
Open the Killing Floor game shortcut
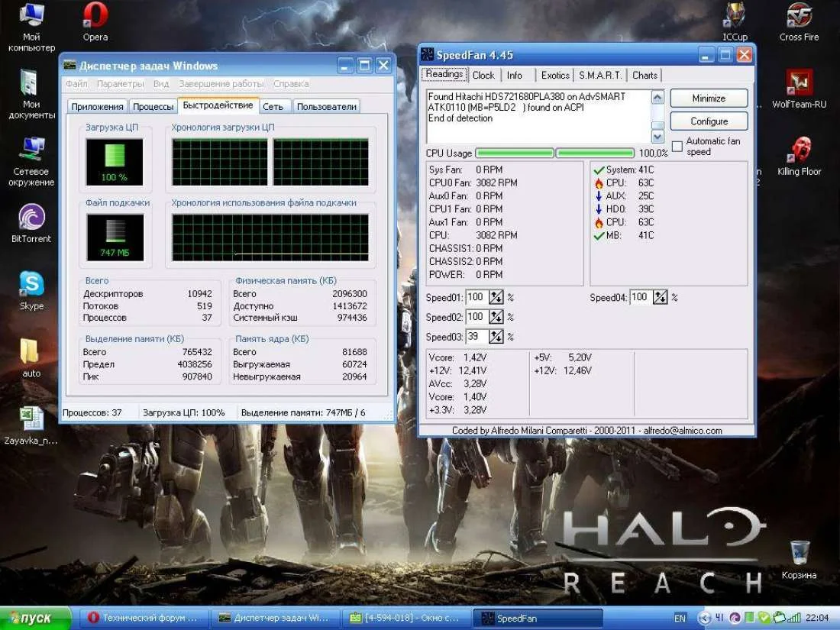pyautogui.click(x=799, y=149)
